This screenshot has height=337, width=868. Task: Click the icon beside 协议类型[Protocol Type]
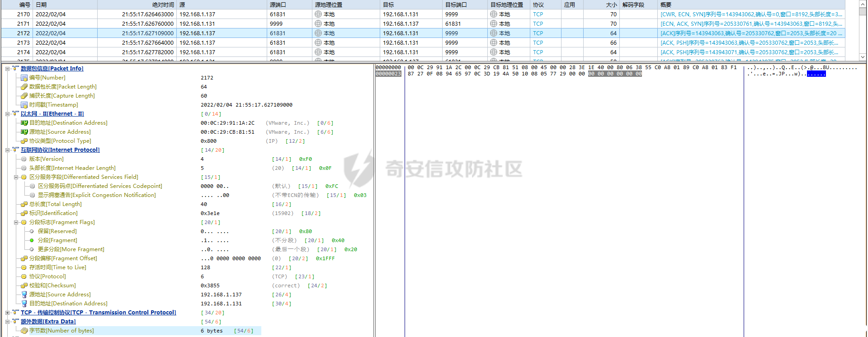24,141
